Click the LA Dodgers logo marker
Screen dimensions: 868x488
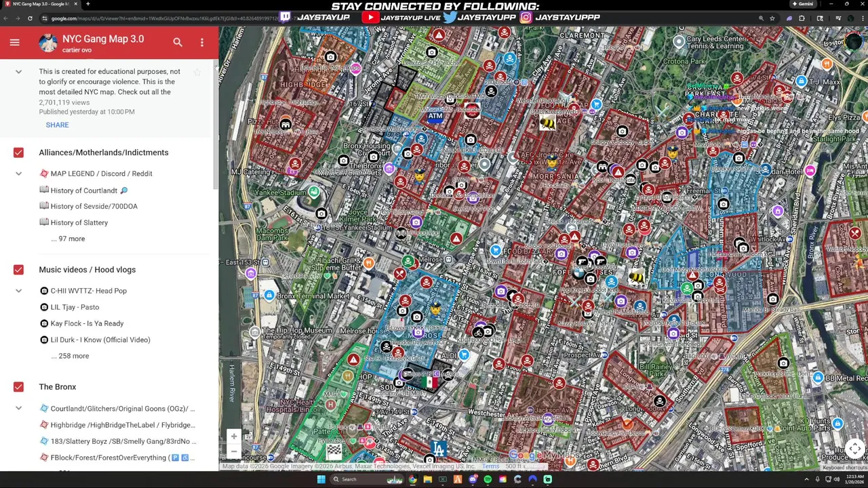pos(439,449)
